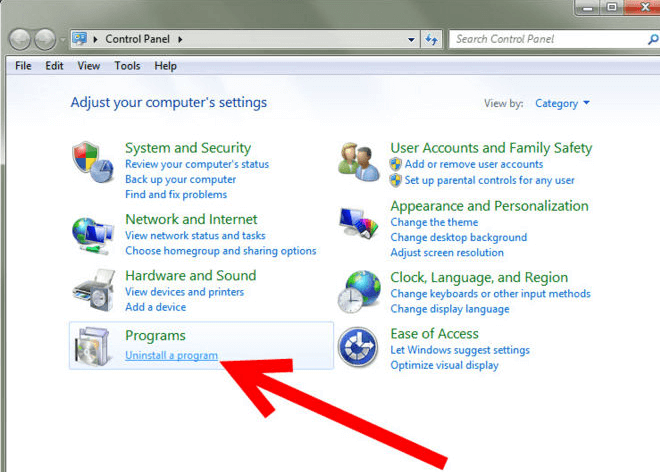Click Optimize visual display link

444,365
